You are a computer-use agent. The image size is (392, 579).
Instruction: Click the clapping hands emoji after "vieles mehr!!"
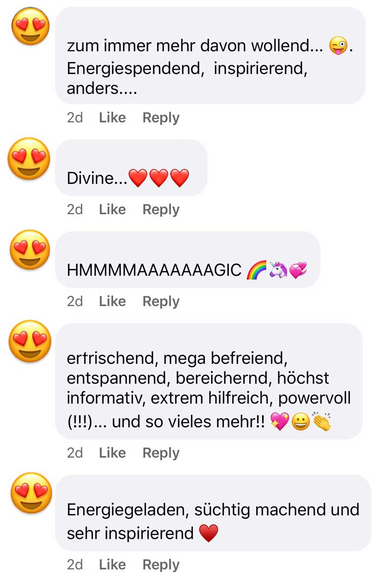[321, 421]
